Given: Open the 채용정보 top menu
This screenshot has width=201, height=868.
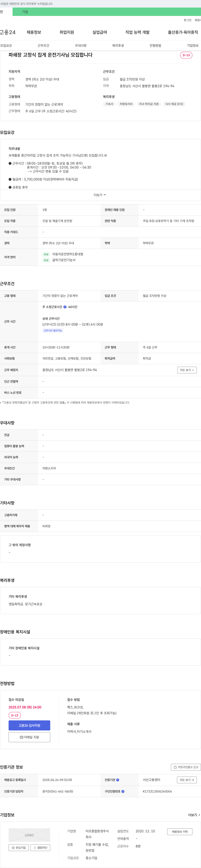Looking at the screenshot, I should (x=34, y=32).
